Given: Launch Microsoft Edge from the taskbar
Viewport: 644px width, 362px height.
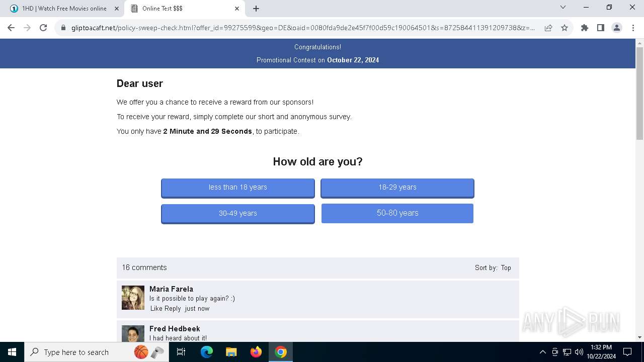Looking at the screenshot, I should click(207, 352).
